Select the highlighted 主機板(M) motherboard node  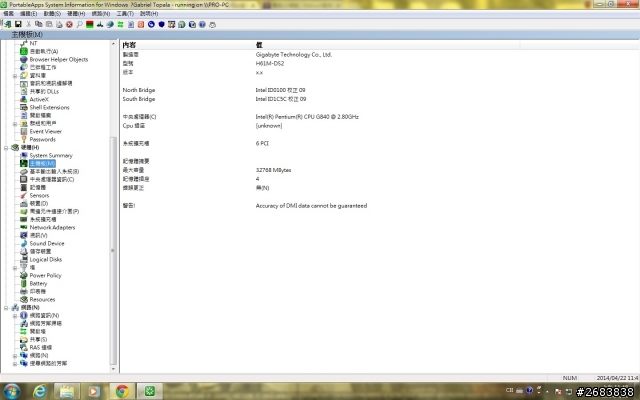click(42, 164)
